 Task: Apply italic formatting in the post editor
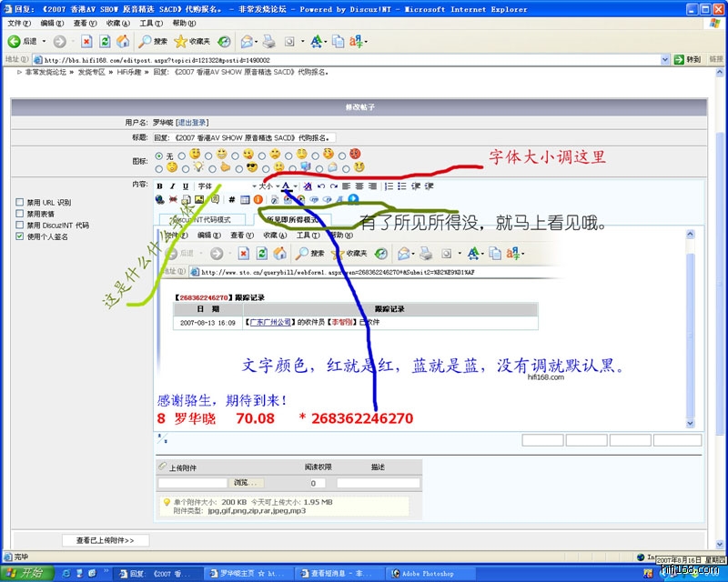[x=172, y=186]
